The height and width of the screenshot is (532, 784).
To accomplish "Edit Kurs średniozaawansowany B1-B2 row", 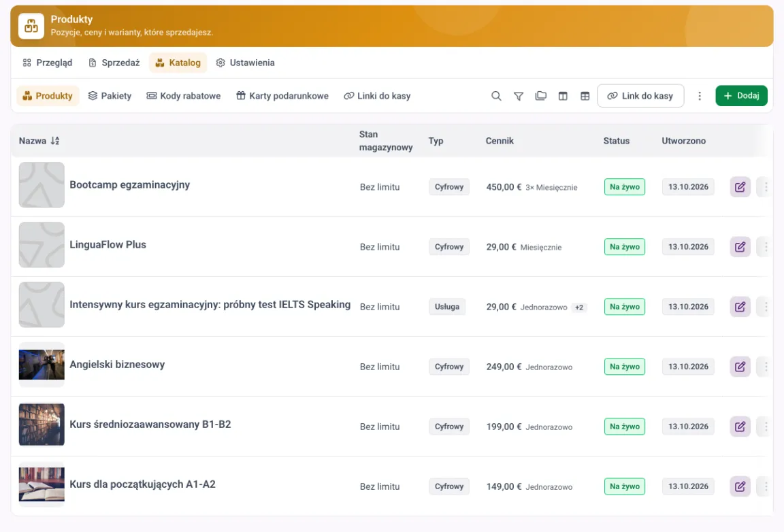I will 740,427.
